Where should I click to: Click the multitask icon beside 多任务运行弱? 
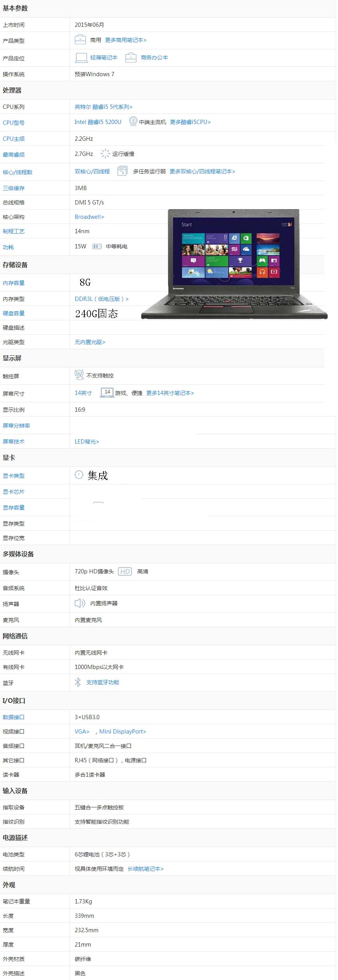(x=122, y=171)
